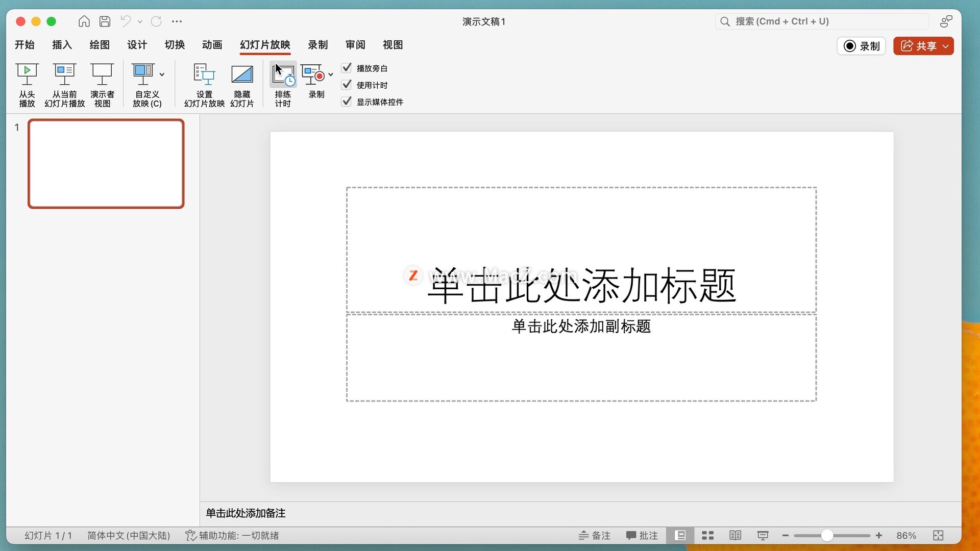The image size is (980, 551).
Task: Toggle Show Media Controls (显示媒体控件) checkbox
Action: pos(347,102)
